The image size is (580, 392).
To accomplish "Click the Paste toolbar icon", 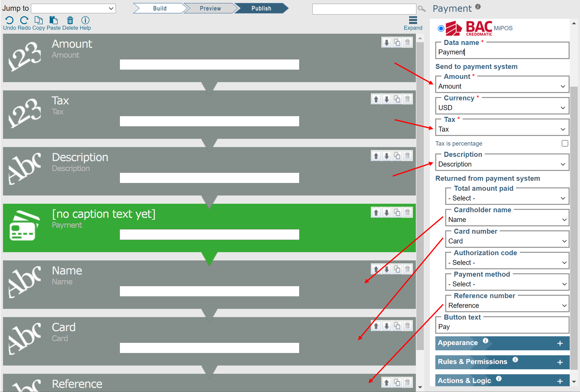I will [54, 20].
